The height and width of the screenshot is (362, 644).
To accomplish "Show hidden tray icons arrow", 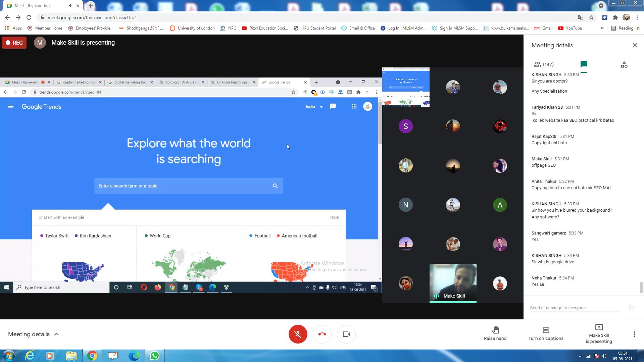I will pos(580,356).
